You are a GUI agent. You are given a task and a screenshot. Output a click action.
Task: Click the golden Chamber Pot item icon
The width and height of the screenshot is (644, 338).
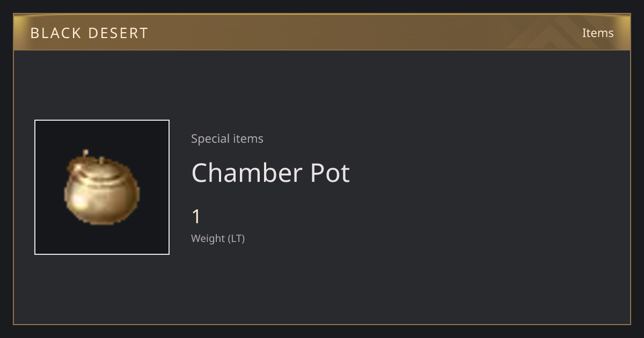click(x=101, y=188)
